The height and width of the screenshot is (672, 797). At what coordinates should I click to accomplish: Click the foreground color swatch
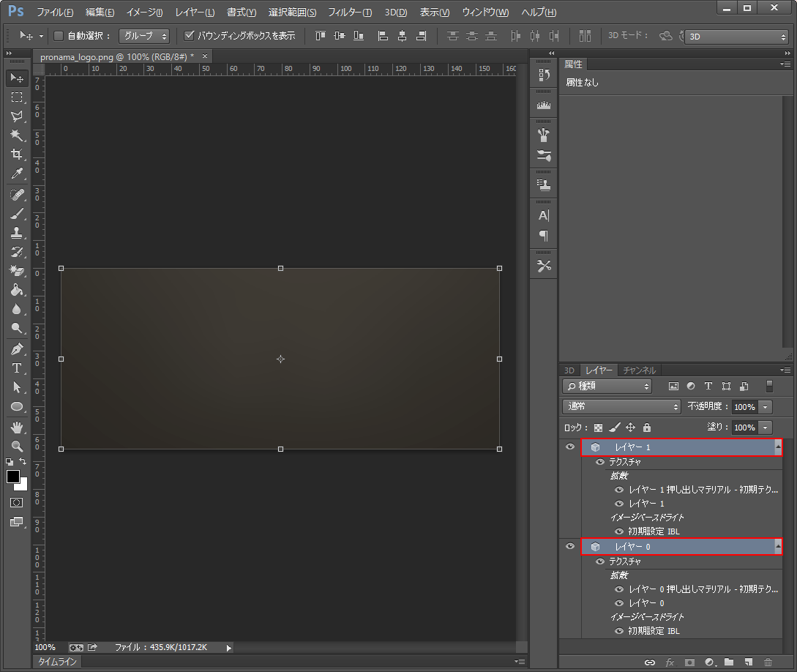tap(12, 477)
